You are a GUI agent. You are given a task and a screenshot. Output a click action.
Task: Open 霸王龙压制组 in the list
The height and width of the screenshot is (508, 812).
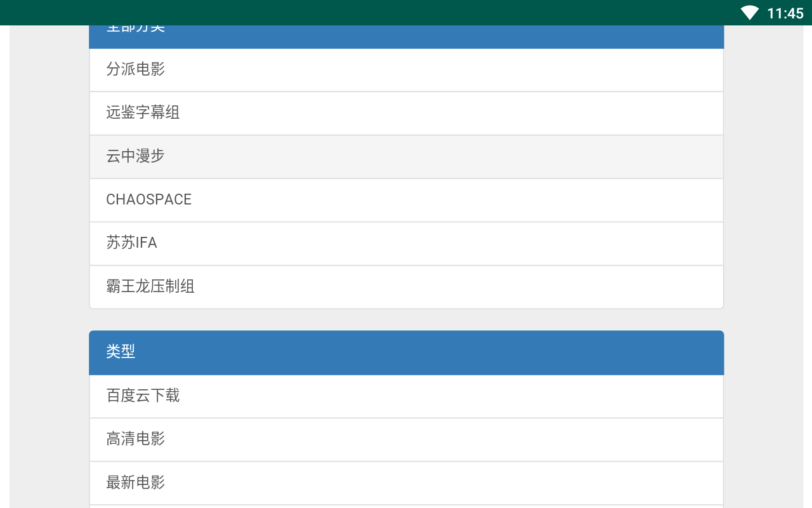point(406,287)
